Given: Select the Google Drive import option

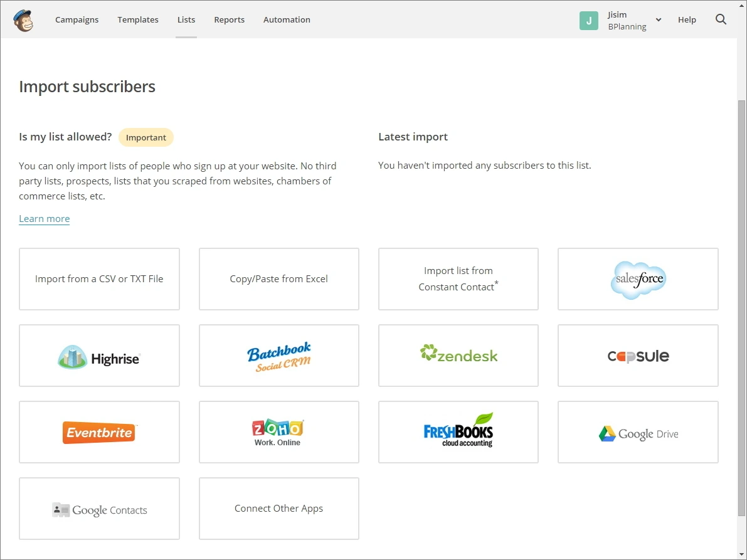Looking at the screenshot, I should tap(638, 432).
